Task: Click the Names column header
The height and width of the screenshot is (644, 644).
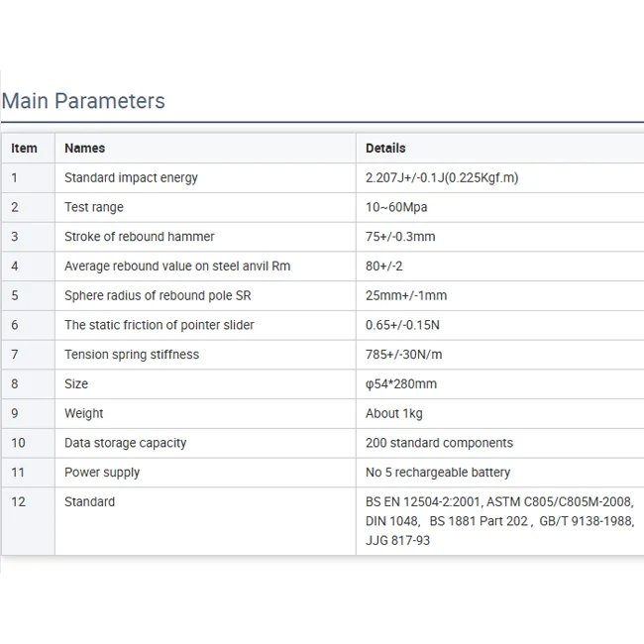Action: [85, 149]
